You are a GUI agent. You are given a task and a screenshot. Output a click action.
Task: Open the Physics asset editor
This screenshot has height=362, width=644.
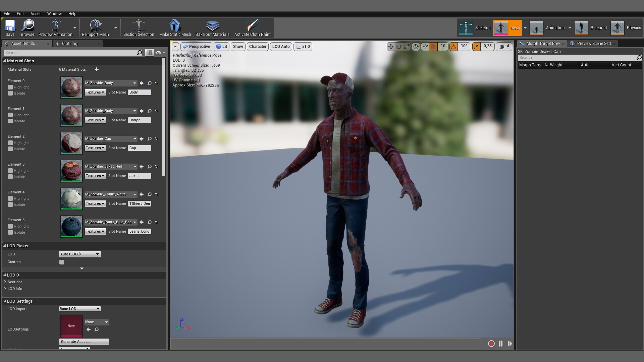(x=626, y=28)
